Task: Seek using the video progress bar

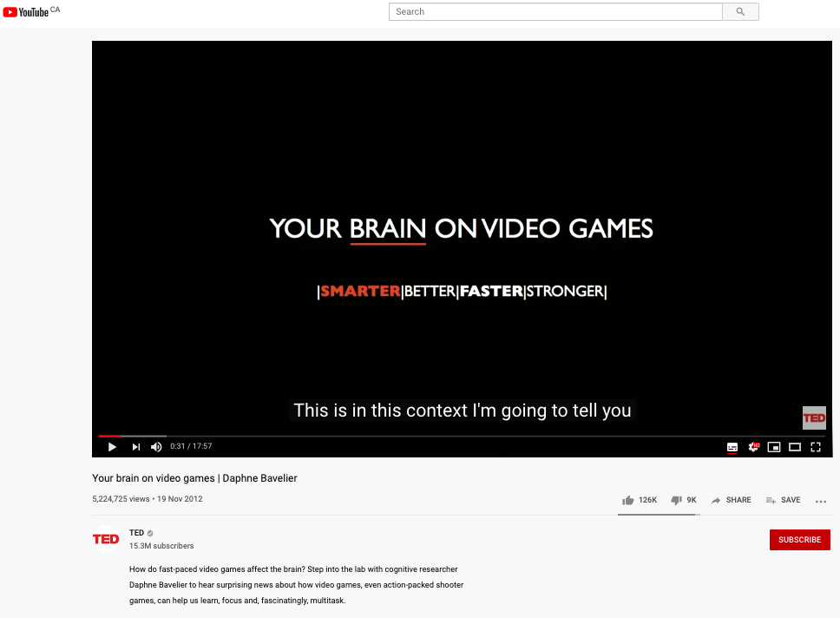Action: pyautogui.click(x=462, y=436)
